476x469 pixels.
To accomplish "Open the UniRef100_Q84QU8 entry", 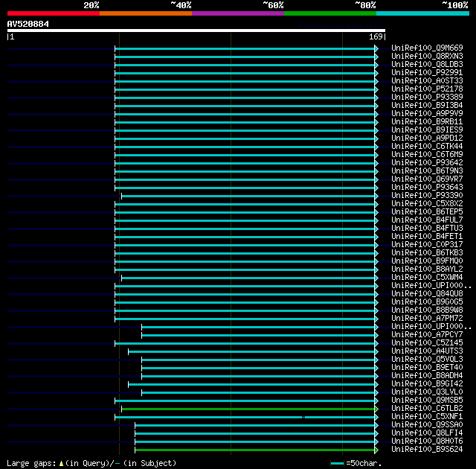I will [x=427, y=294].
